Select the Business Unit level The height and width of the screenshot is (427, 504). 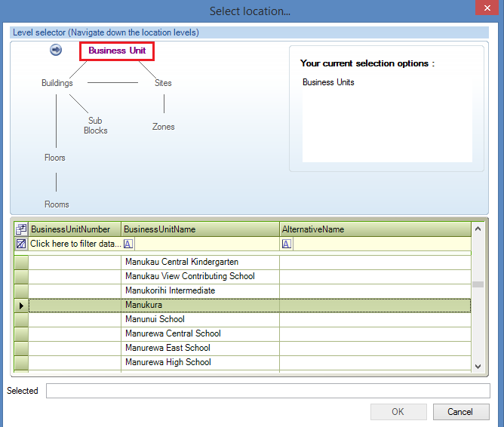tap(117, 51)
